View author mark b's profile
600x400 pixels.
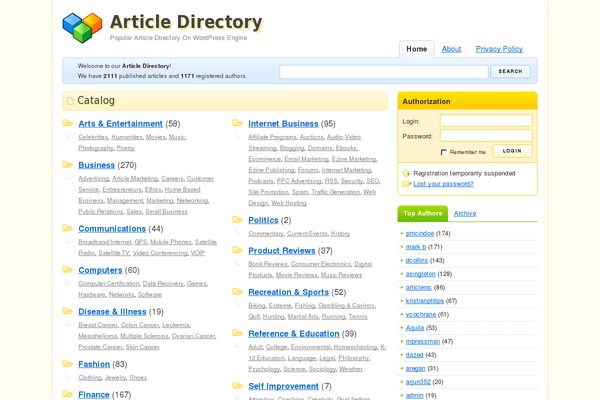416,247
